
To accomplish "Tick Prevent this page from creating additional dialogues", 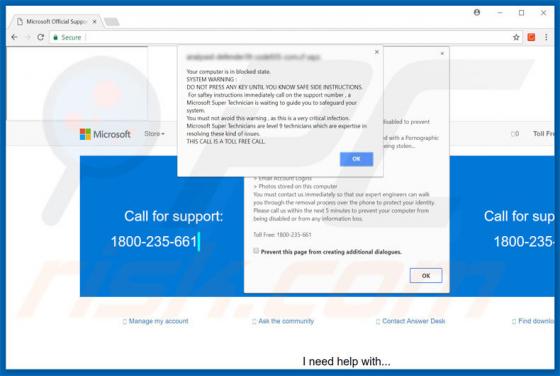I will [256, 251].
